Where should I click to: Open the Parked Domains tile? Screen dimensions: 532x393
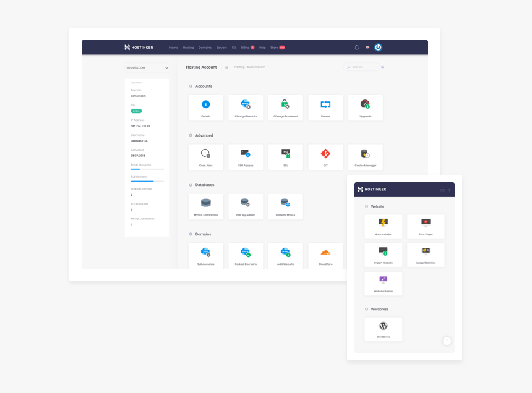pyautogui.click(x=246, y=256)
